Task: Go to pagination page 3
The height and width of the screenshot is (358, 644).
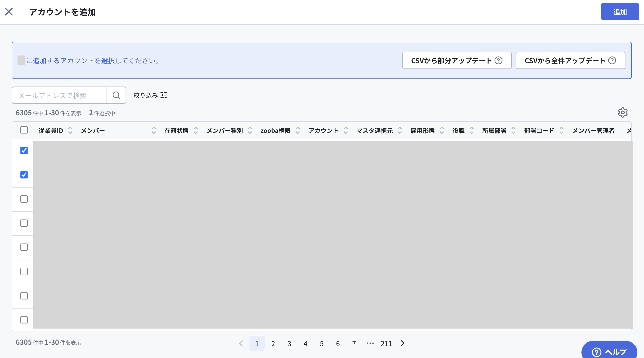Action: 289,343
